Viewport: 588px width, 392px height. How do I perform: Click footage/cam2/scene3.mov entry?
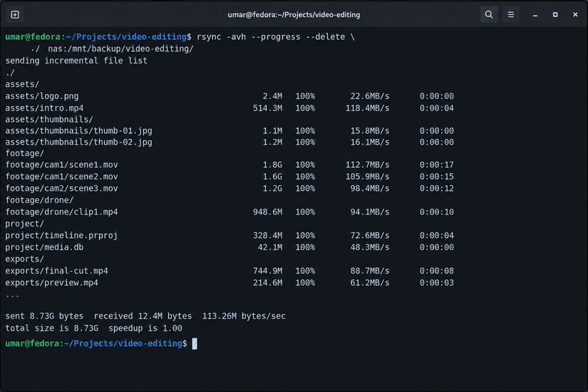pos(61,188)
